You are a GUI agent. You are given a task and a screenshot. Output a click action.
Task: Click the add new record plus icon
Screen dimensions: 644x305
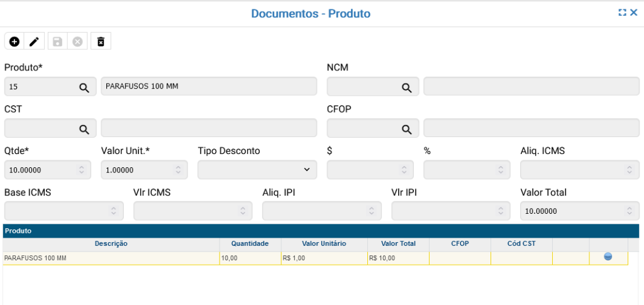coord(14,42)
